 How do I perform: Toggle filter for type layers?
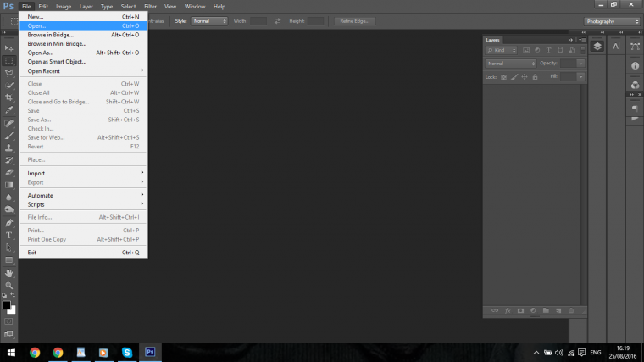(x=549, y=50)
